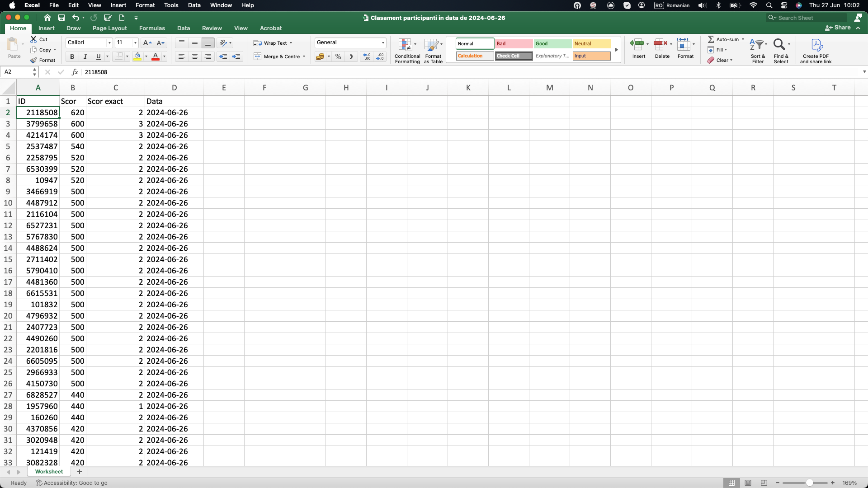Click the Cut scissors icon
This screenshot has width=868, height=488.
[33, 39]
